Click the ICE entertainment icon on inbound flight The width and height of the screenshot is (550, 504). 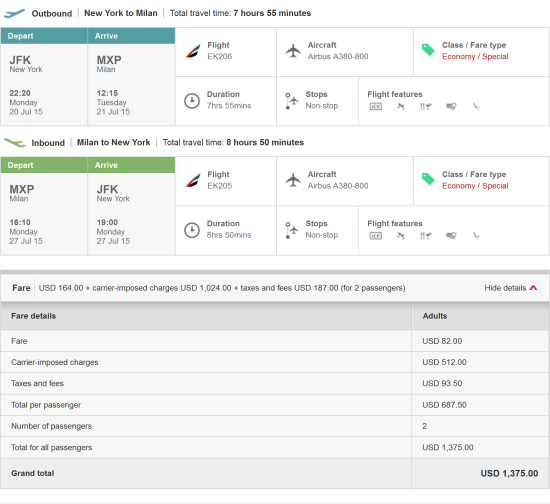[375, 236]
